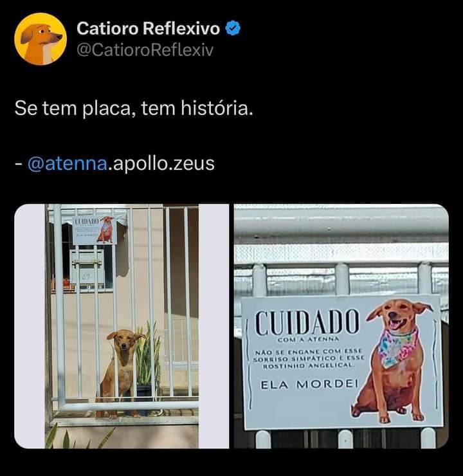
Task: Click the 'COM A ATENNA' subtitle
Action: click(x=308, y=339)
